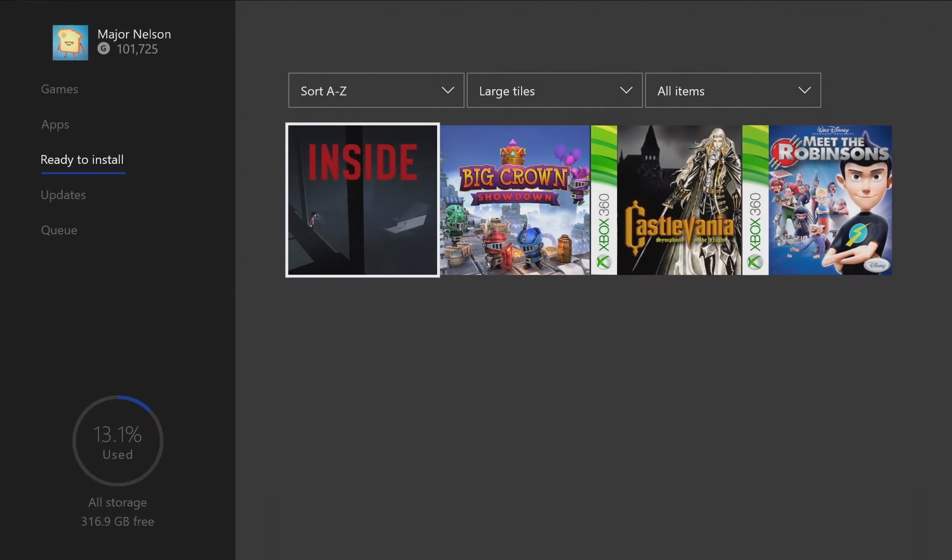Open the Queue section
Image resolution: width=952 pixels, height=560 pixels.
[59, 230]
